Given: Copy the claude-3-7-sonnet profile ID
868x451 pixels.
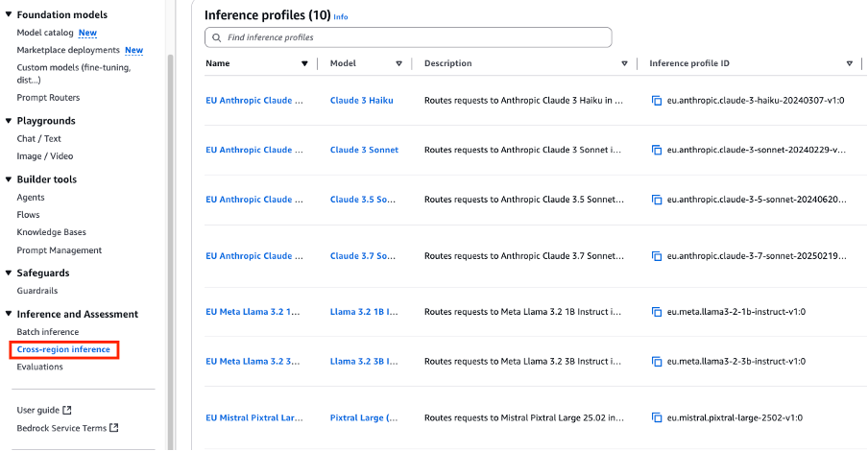Looking at the screenshot, I should 657,256.
